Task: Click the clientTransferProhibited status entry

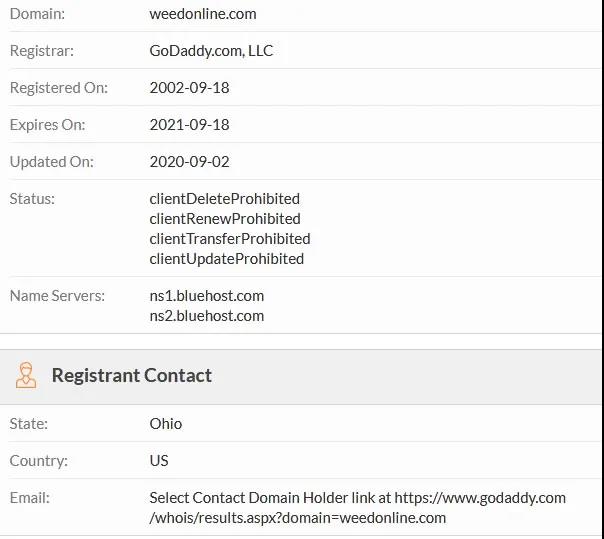Action: (x=230, y=239)
